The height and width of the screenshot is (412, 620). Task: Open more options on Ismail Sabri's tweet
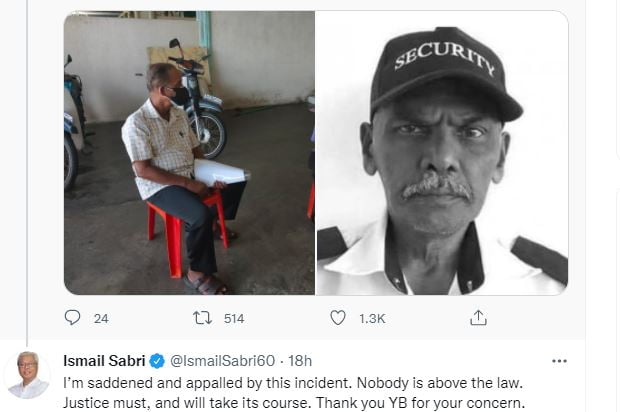[557, 360]
